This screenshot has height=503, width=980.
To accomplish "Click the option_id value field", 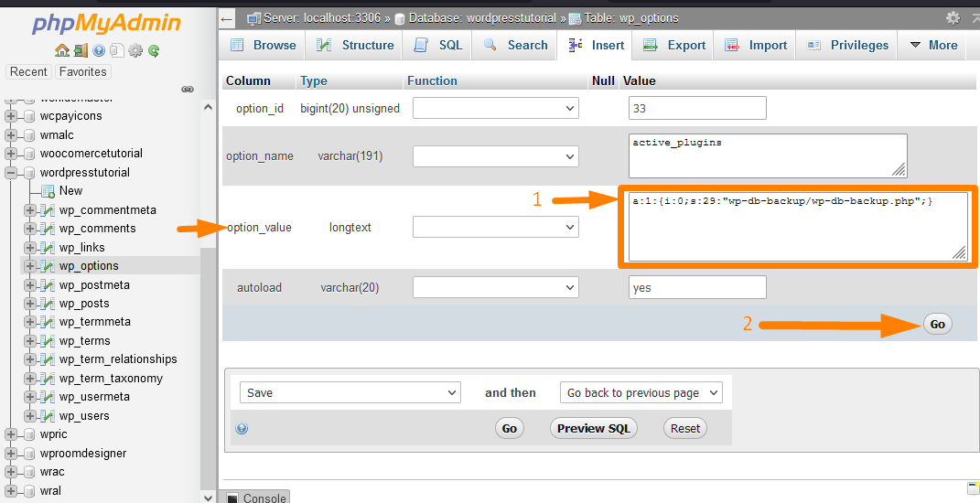I will click(x=697, y=108).
